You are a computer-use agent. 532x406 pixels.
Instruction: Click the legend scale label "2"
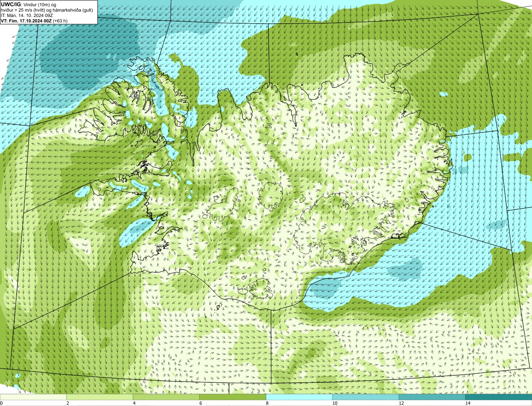tap(67, 403)
